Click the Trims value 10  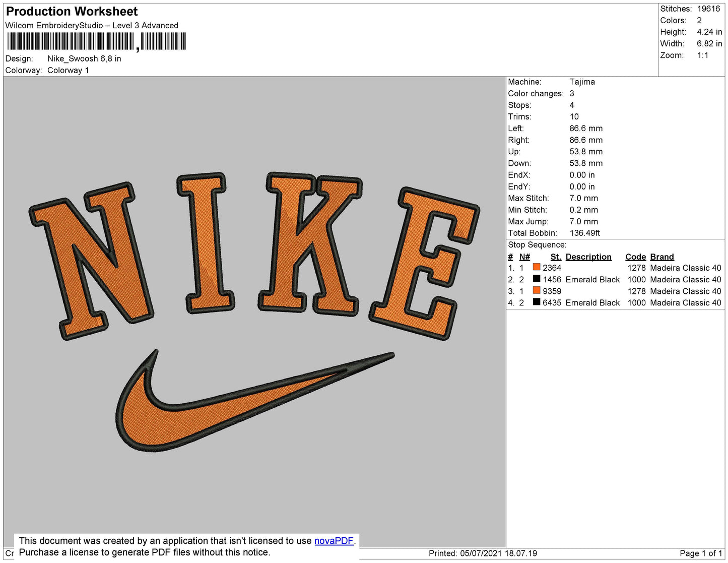click(574, 116)
